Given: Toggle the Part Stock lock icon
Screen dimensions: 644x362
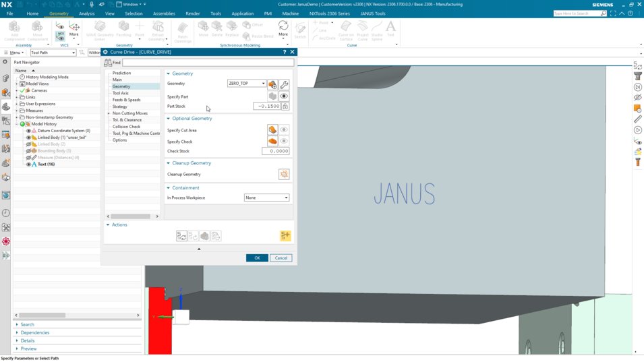Looking at the screenshot, I should (x=285, y=107).
